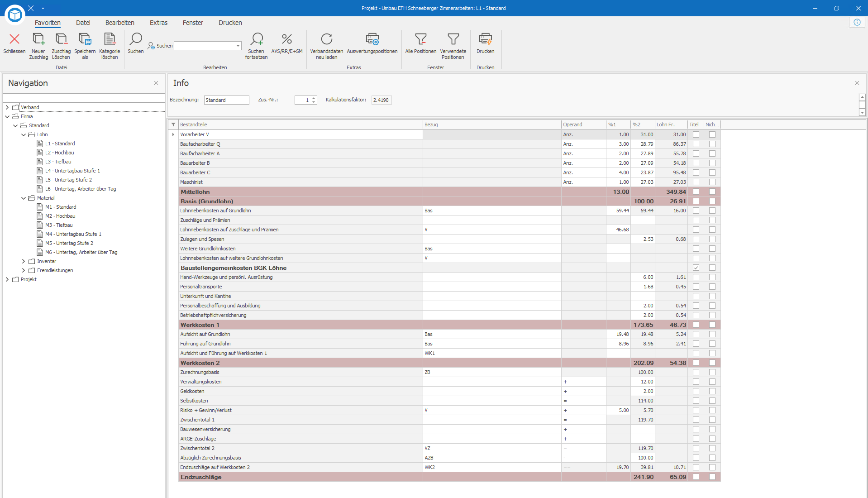The image size is (868, 498).
Task: Toggle Titel checkbox for Werkkosten 1
Action: (696, 325)
